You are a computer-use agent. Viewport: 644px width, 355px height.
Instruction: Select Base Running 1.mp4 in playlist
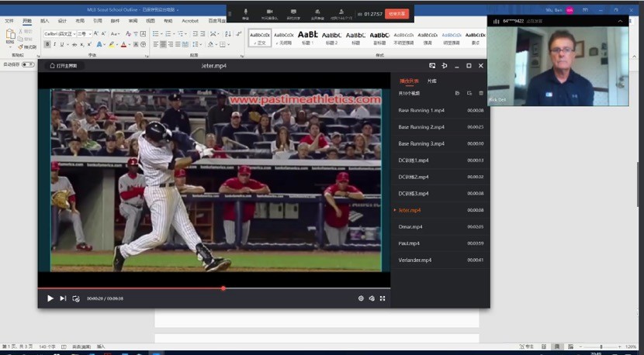(x=440, y=110)
